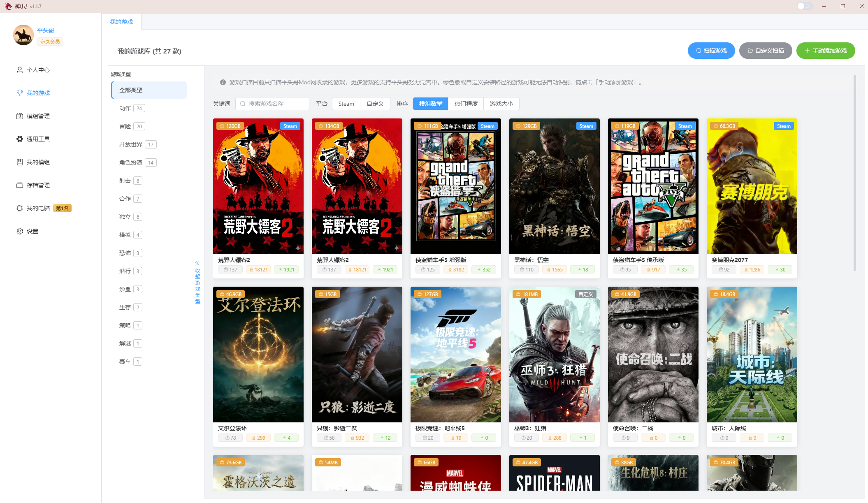868x503 pixels.
Task: Filter by 动作 category
Action: click(x=132, y=108)
